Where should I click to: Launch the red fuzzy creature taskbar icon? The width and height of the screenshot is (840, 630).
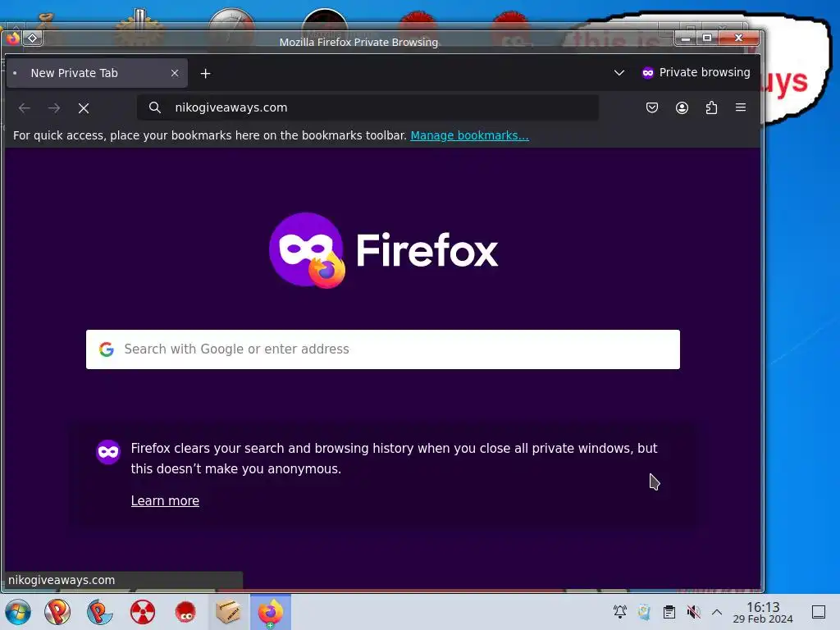tap(185, 612)
